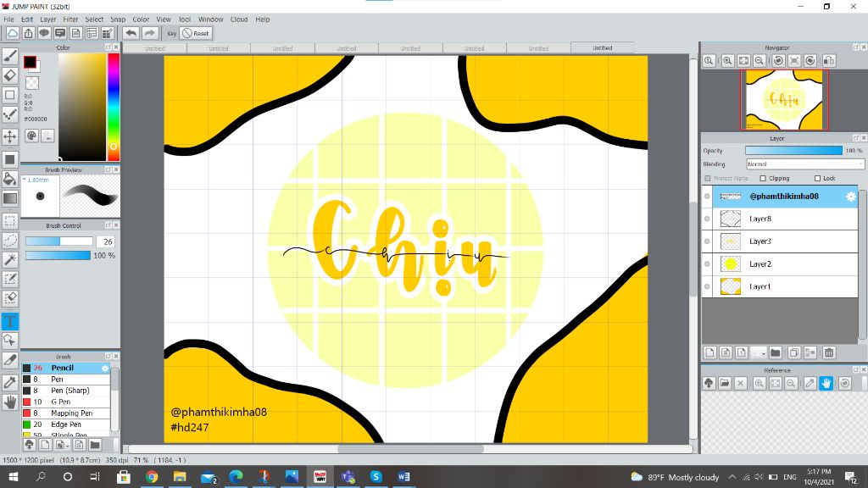The height and width of the screenshot is (488, 868).
Task: Open the Filter menu
Action: click(x=70, y=19)
